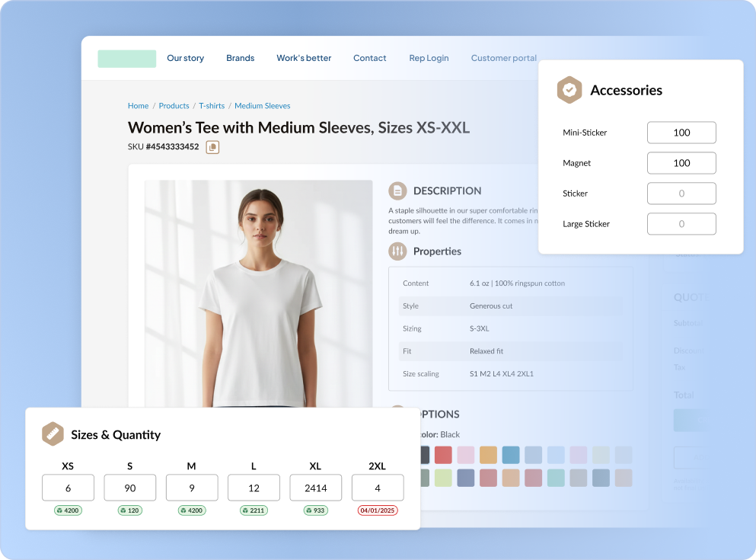
Task: Click the DESCRIPTION heading
Action: pyautogui.click(x=447, y=191)
